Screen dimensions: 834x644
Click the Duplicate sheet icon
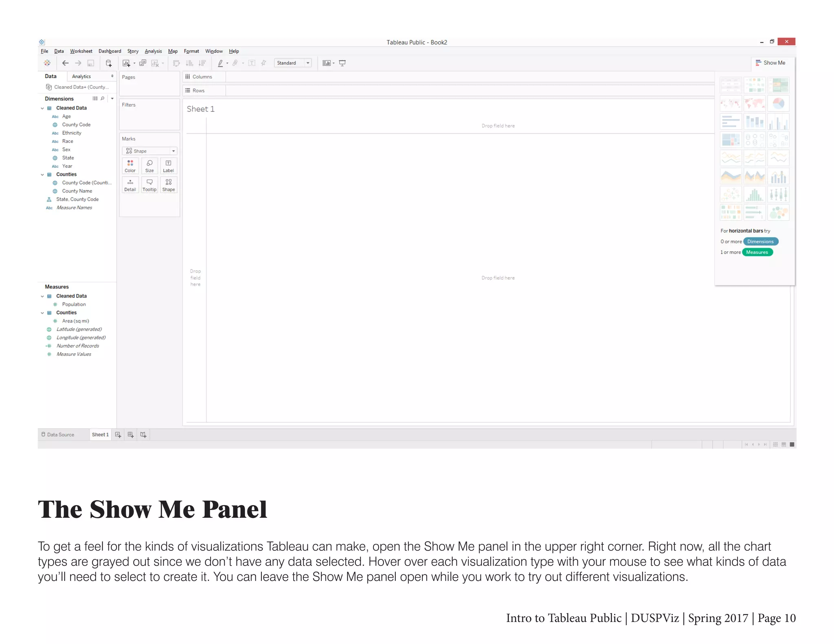[143, 63]
